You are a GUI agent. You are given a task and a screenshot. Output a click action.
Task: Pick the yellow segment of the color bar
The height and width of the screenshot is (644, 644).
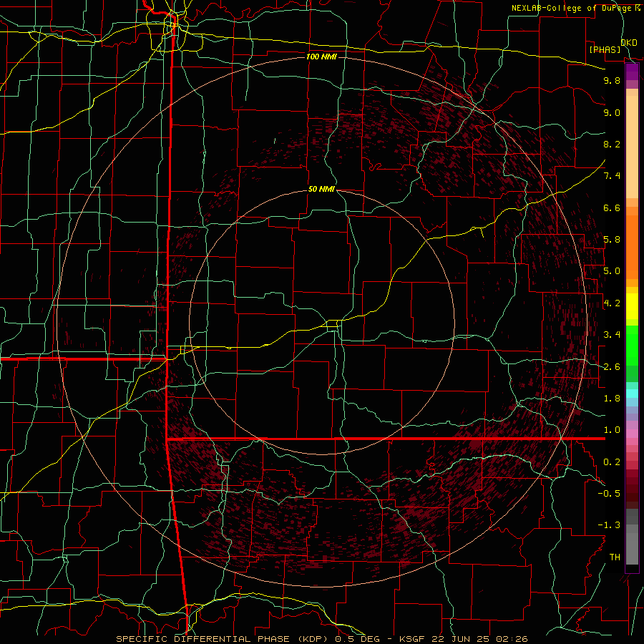632,306
